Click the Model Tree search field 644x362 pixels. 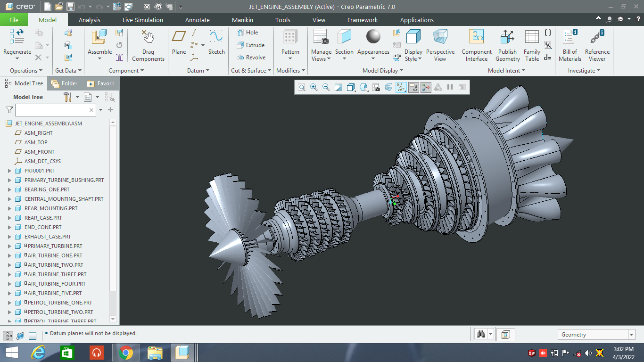pyautogui.click(x=56, y=110)
